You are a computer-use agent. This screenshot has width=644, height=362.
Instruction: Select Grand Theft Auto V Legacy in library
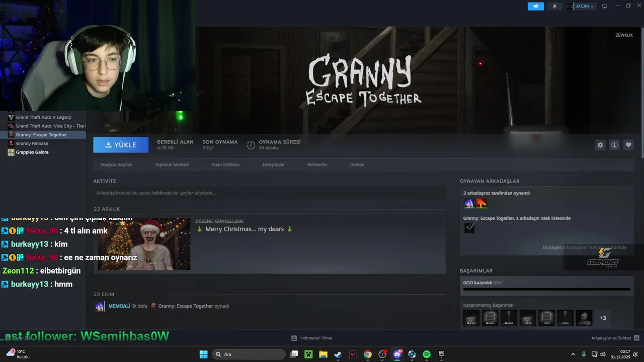click(43, 117)
